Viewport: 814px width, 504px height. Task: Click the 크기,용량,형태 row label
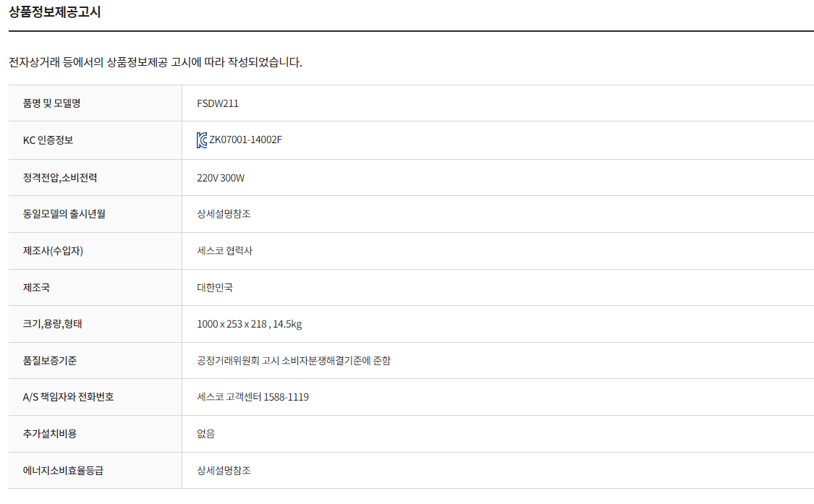tap(53, 324)
